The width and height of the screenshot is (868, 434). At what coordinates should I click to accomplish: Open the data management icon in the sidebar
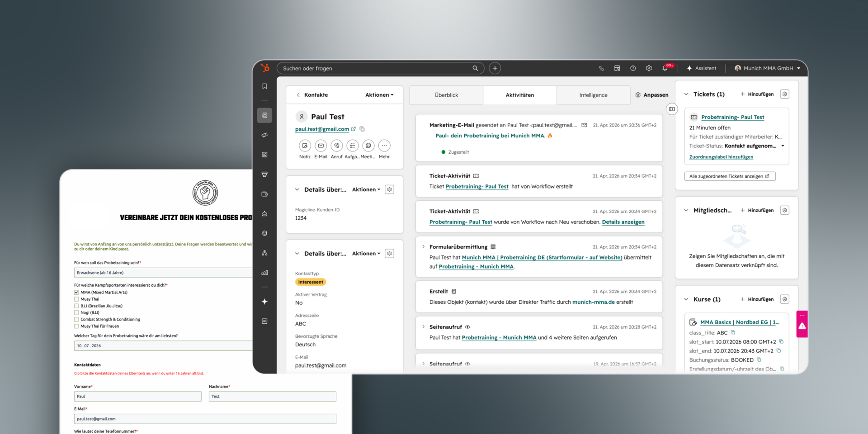point(264,233)
